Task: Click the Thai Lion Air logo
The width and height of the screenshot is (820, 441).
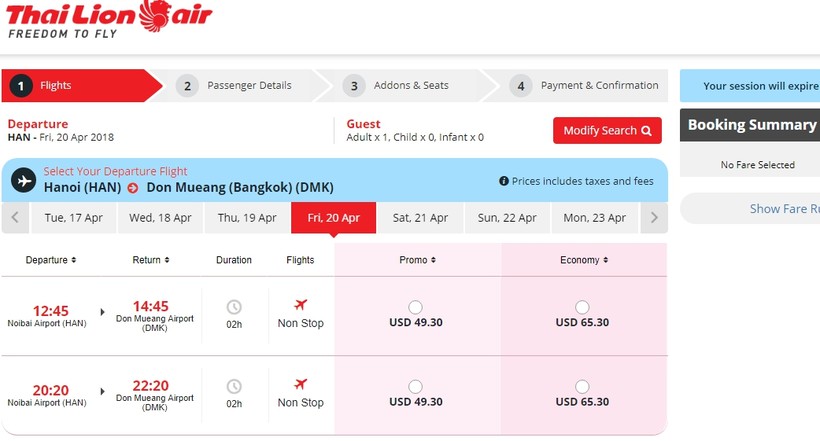Action: (109, 19)
